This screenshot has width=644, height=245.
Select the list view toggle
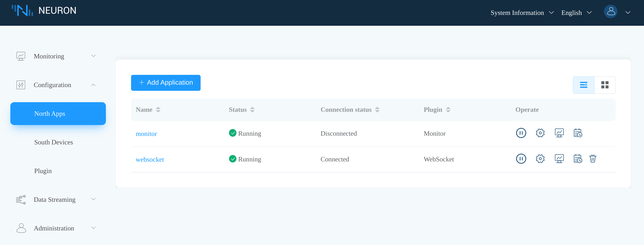point(584,85)
